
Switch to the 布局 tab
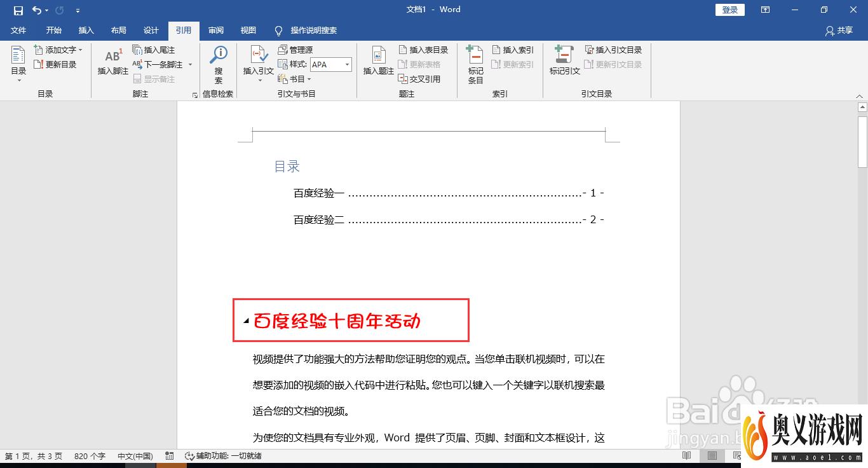(x=119, y=31)
